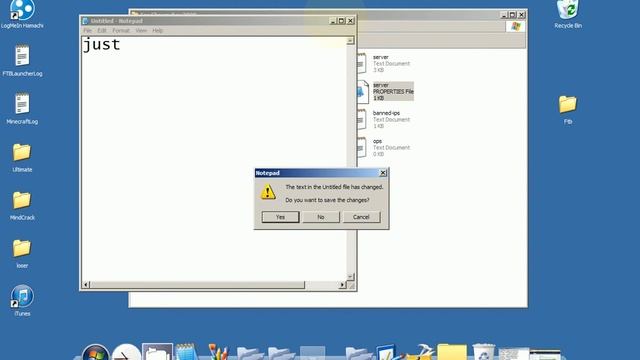Click the Windows flag logo in Explorer

point(516,26)
